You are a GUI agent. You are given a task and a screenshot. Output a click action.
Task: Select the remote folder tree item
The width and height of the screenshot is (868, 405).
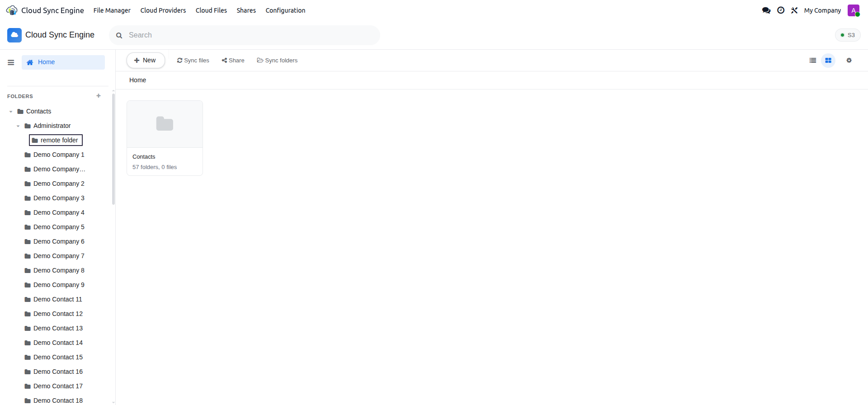point(56,140)
